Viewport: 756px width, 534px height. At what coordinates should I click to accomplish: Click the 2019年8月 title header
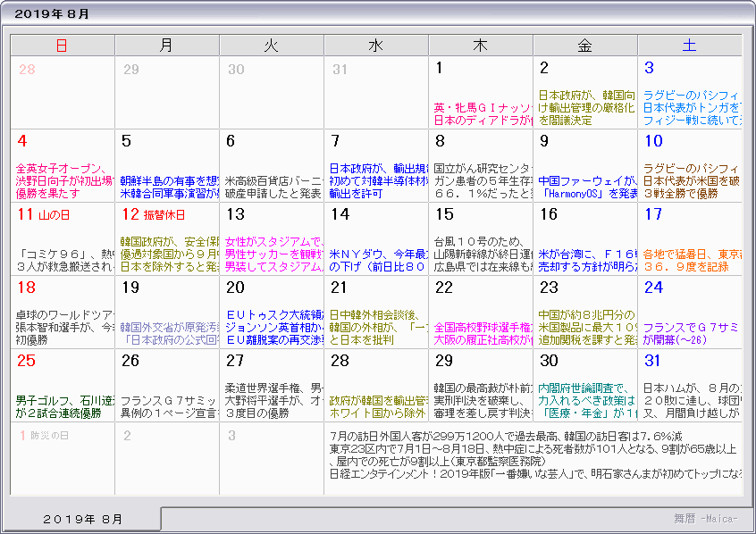click(54, 14)
